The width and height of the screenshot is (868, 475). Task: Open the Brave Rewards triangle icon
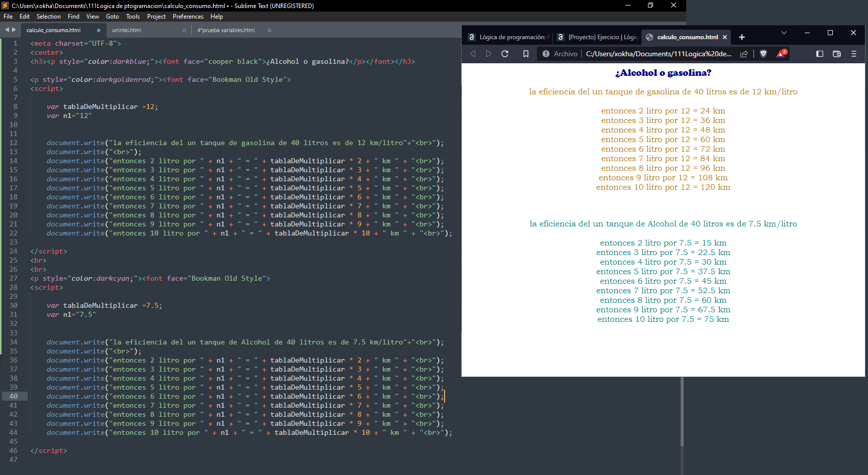coord(781,54)
